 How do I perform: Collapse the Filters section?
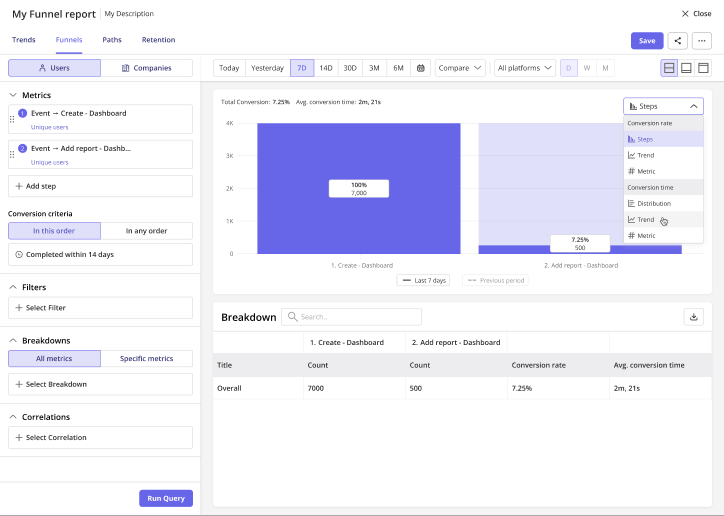[13, 287]
